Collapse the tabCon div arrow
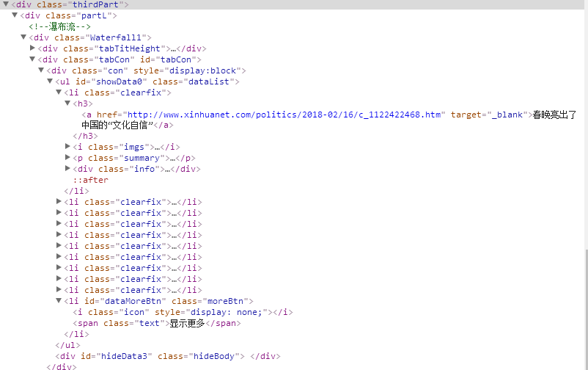This screenshot has width=588, height=370. pos(32,59)
